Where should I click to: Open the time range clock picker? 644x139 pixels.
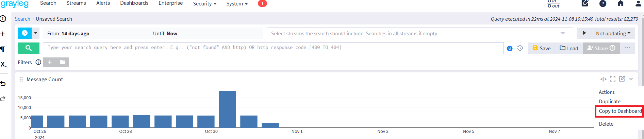click(24, 33)
